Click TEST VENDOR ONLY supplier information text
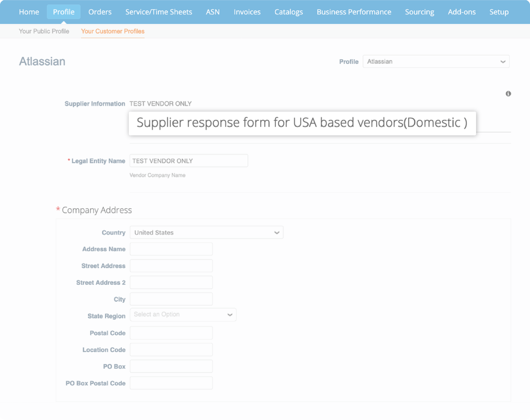Image resolution: width=530 pixels, height=420 pixels. point(160,104)
